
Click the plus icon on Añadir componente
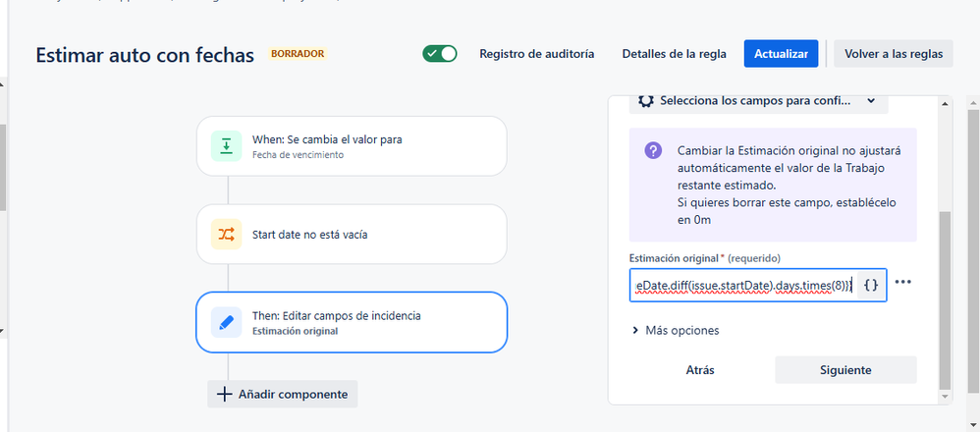[x=224, y=394]
